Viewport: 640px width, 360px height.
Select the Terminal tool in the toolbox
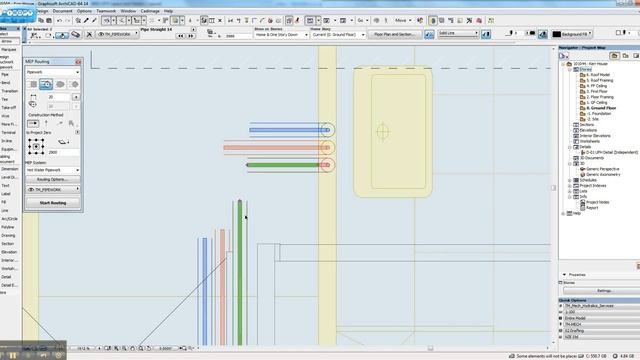pyautogui.click(x=8, y=133)
